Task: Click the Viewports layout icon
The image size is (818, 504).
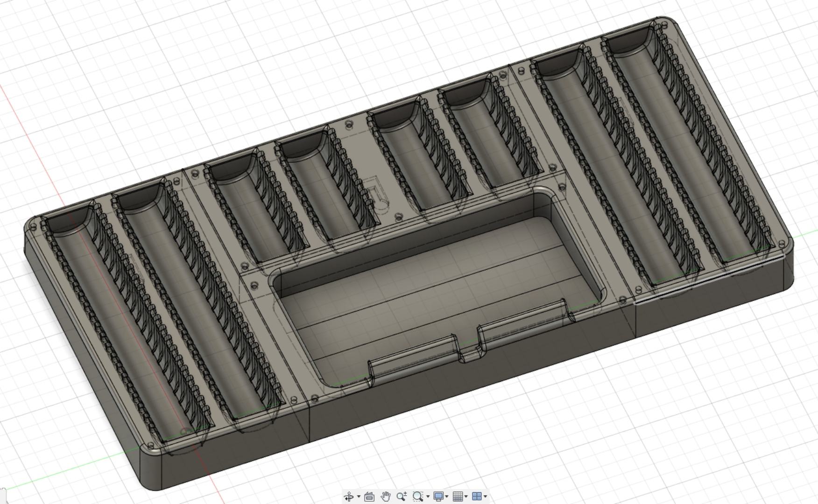Action: pyautogui.click(x=477, y=497)
